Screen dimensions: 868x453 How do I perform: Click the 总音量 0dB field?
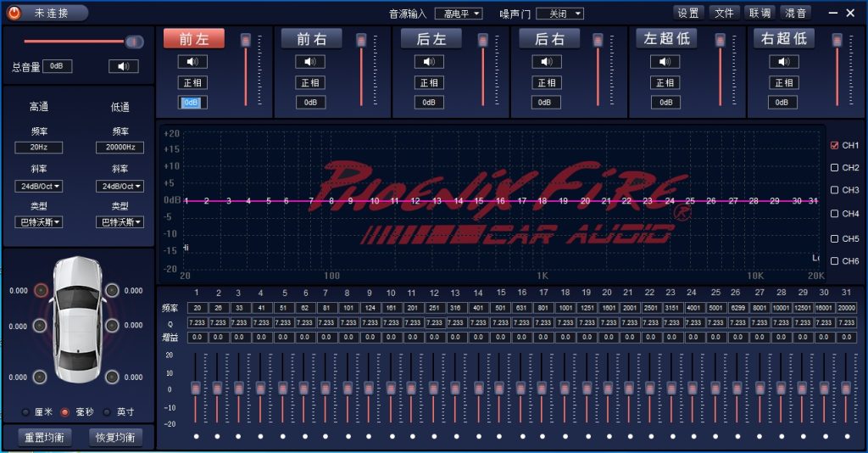57,66
